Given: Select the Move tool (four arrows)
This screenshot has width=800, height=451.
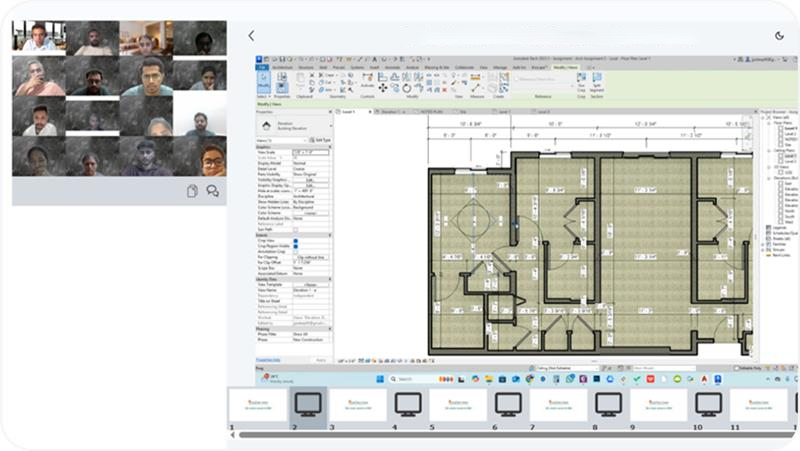Looking at the screenshot, I should pos(382,88).
